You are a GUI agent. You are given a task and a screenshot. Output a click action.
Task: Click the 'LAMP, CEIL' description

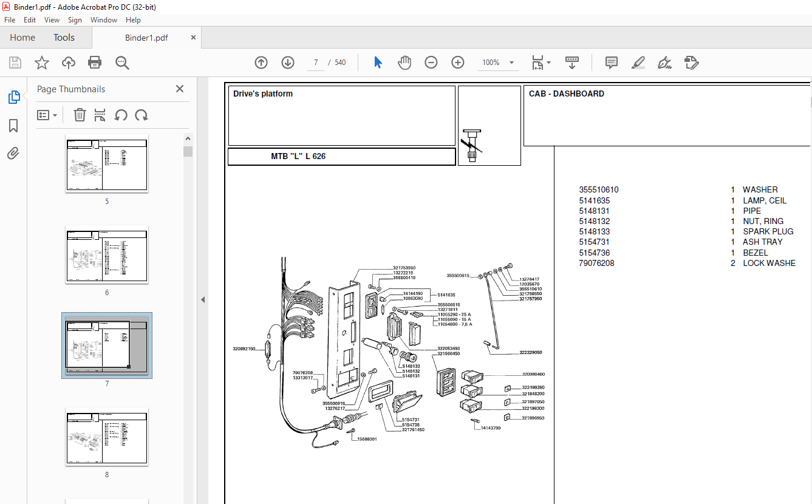(765, 200)
